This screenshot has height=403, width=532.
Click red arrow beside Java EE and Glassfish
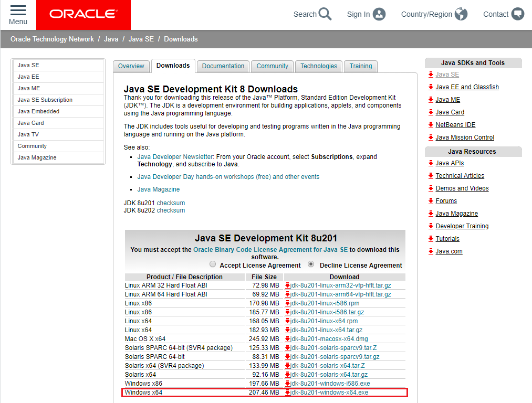tap(431, 87)
